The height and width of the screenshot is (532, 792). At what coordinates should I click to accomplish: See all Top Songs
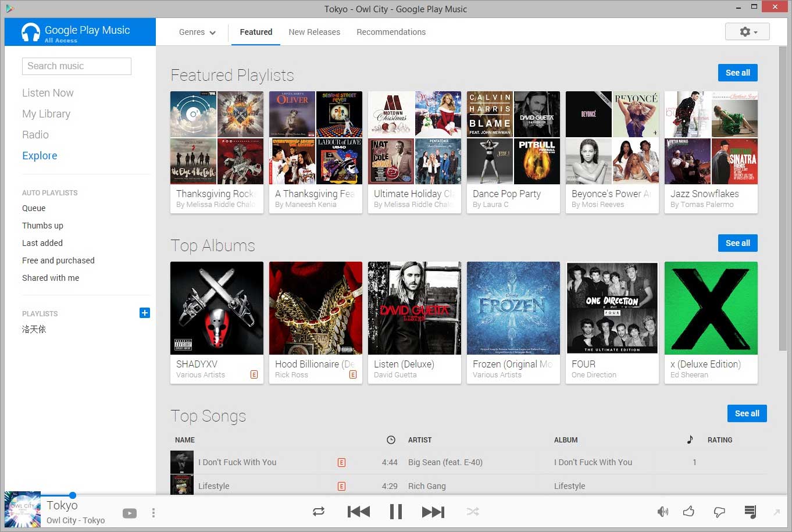pos(747,413)
